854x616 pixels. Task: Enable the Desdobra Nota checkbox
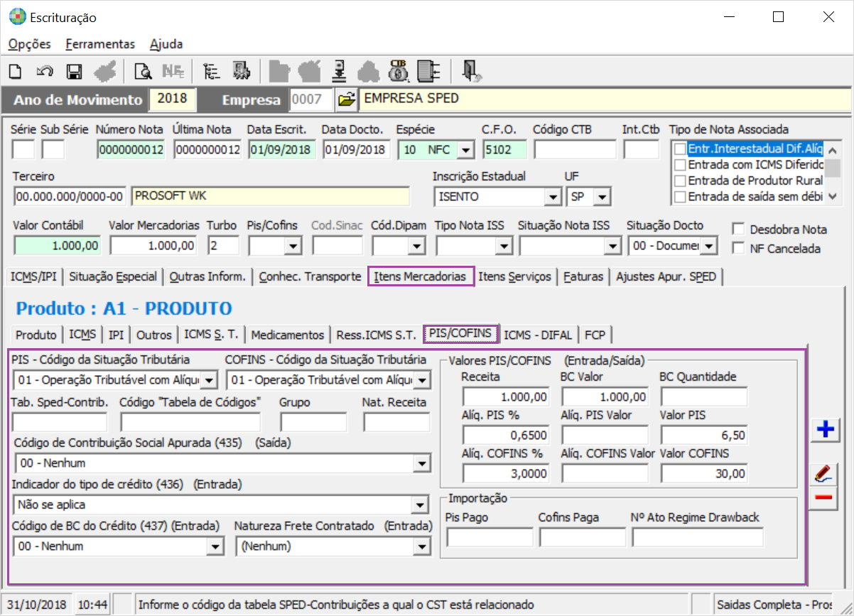(739, 229)
